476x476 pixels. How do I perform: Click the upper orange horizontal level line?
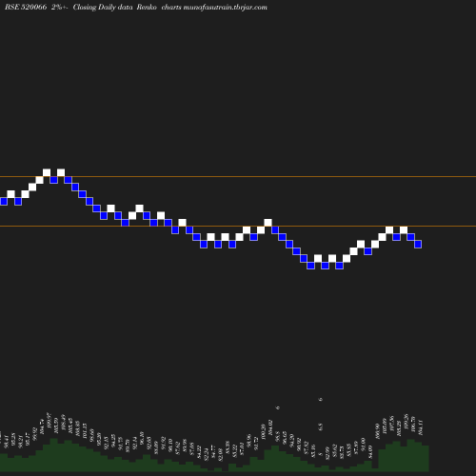pyautogui.click(x=238, y=176)
